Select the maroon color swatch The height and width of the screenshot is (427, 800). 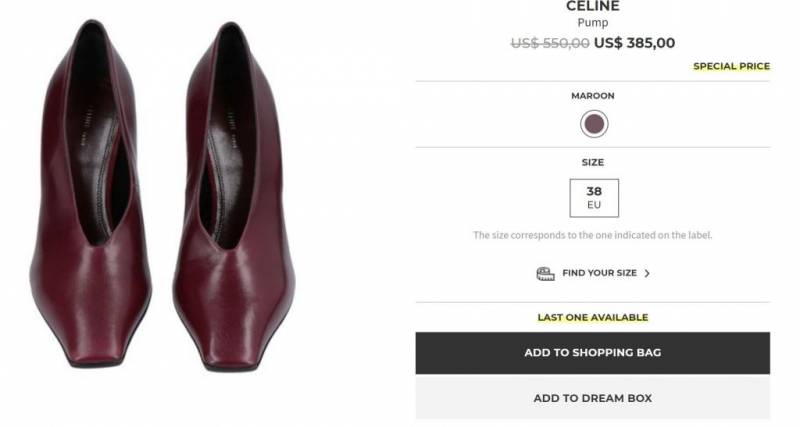(x=594, y=125)
